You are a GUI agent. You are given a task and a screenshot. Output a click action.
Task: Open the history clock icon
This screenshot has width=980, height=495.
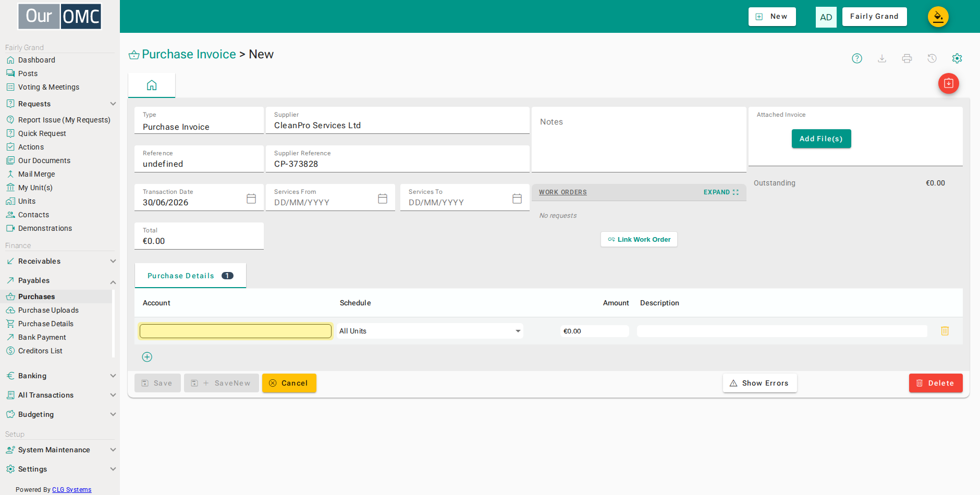(932, 58)
